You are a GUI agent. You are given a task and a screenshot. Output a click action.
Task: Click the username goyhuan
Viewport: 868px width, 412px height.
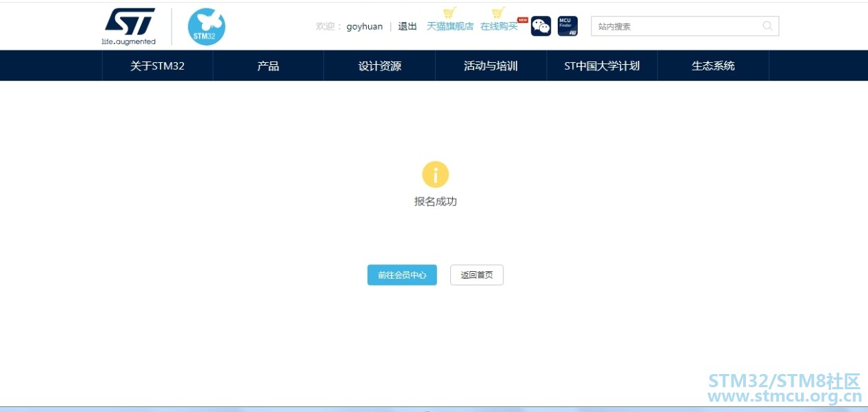point(365,26)
